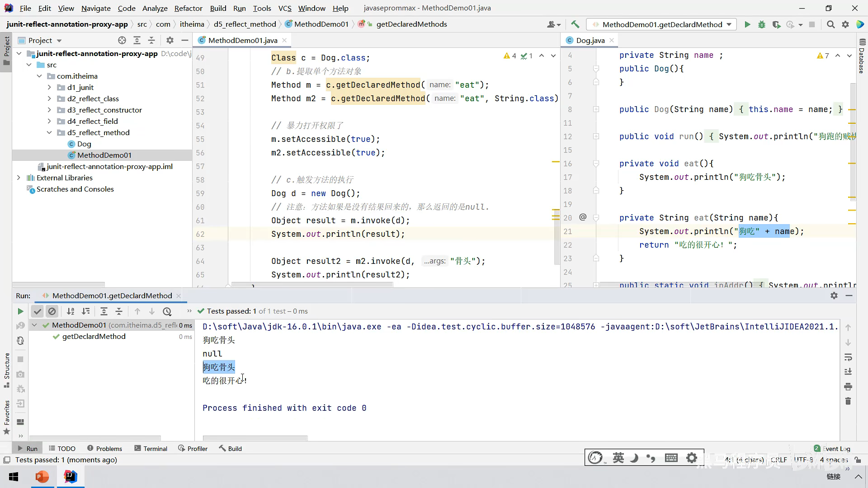Toggle read-only lock icon in status bar
Image resolution: width=868 pixels, height=488 pixels.
[x=858, y=460]
